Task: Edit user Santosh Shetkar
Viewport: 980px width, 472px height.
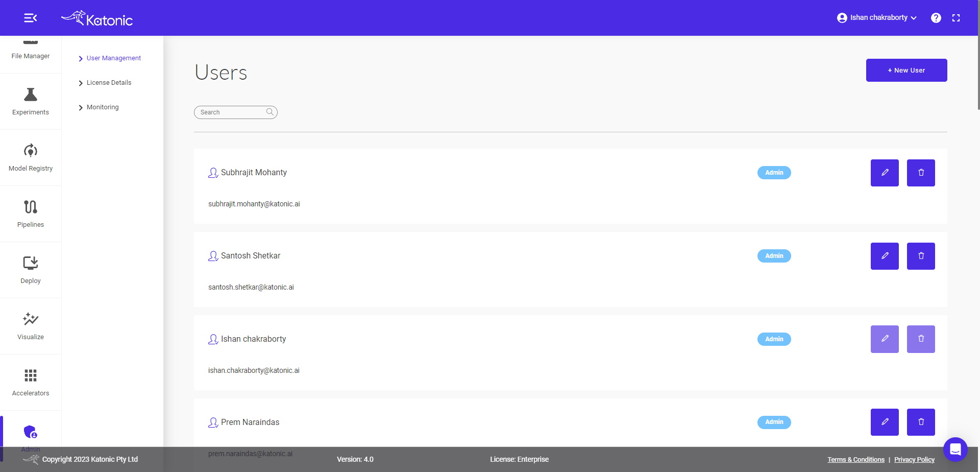Action: tap(885, 256)
